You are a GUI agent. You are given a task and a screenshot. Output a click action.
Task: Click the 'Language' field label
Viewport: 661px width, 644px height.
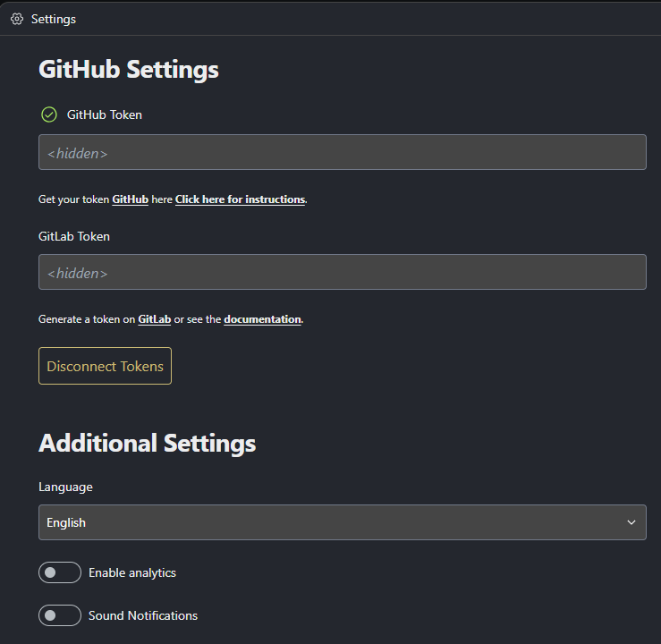(65, 487)
